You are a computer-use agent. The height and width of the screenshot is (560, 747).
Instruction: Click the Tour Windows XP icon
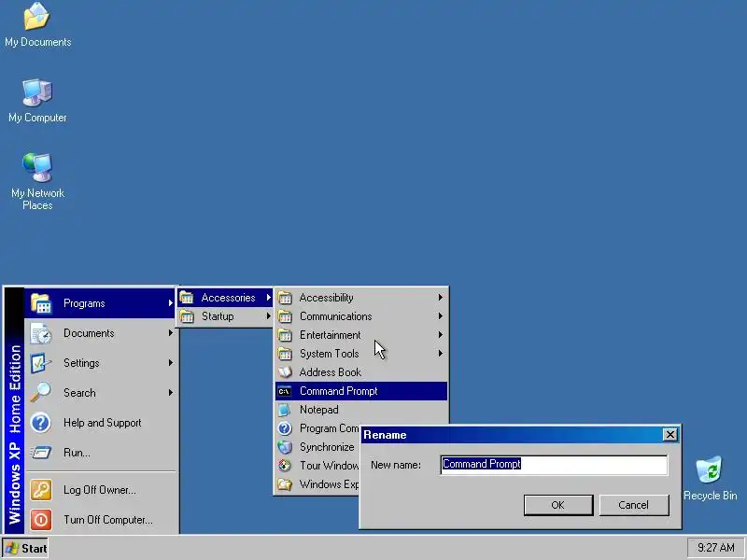[285, 465]
